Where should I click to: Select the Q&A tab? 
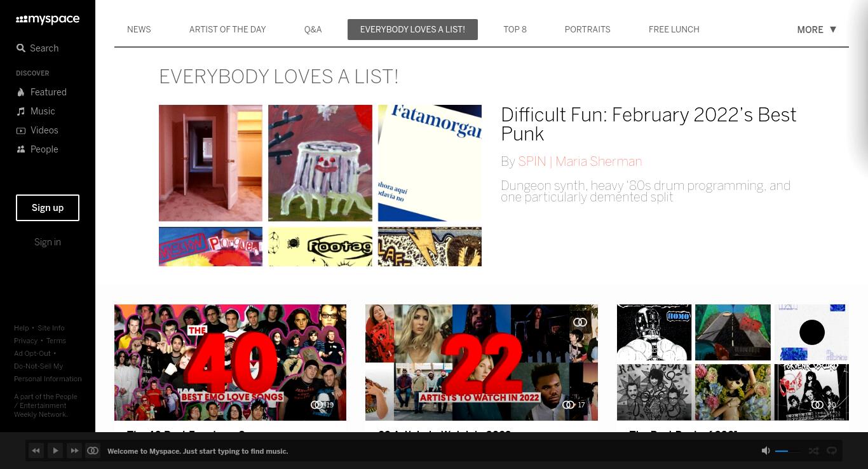[313, 29]
